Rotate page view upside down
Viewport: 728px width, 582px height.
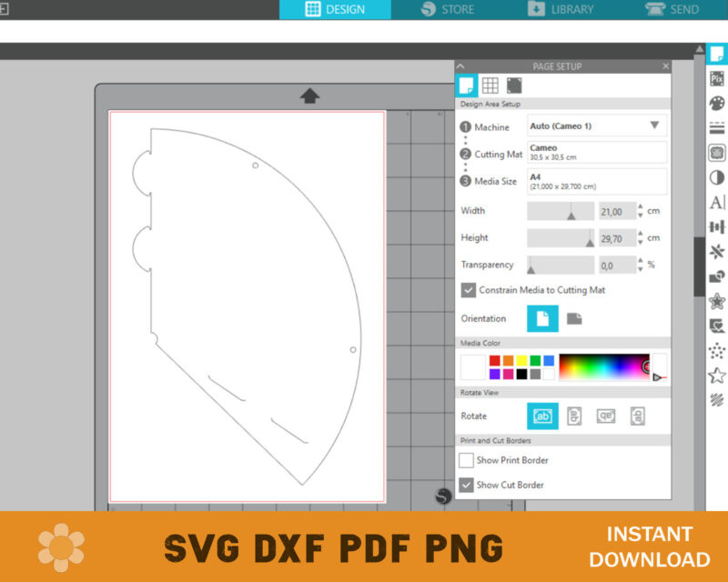coord(606,416)
